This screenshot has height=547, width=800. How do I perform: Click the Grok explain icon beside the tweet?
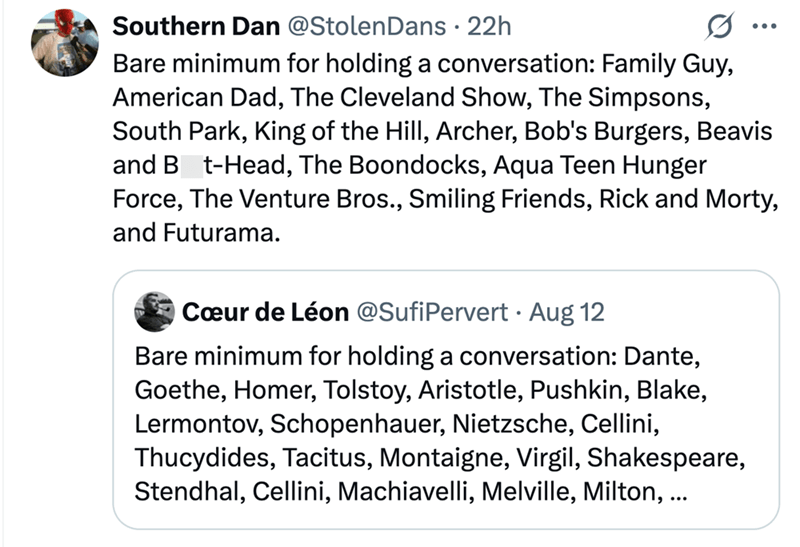[720, 26]
